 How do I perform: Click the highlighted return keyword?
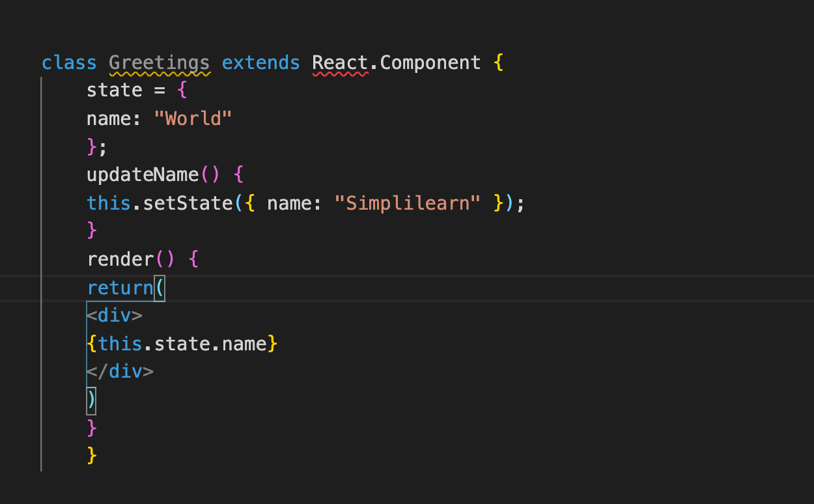[x=121, y=288]
